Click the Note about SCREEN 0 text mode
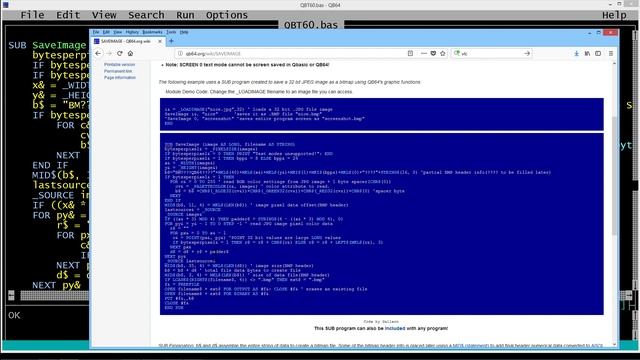 coord(247,64)
